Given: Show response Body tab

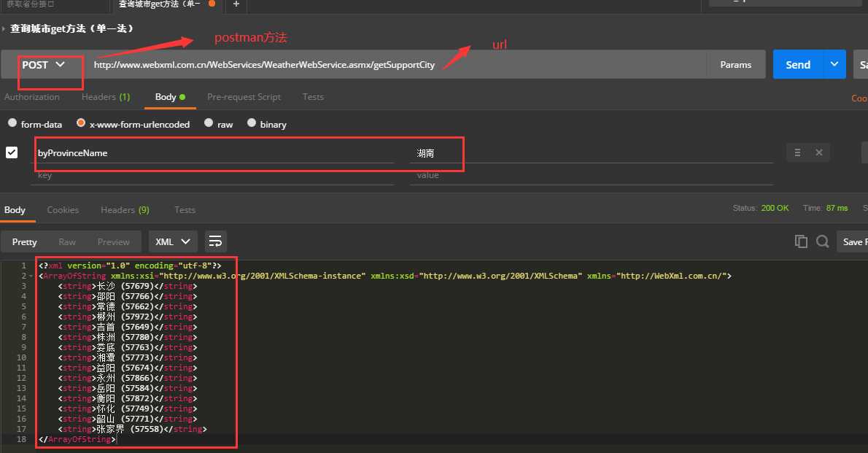Looking at the screenshot, I should tap(15, 210).
